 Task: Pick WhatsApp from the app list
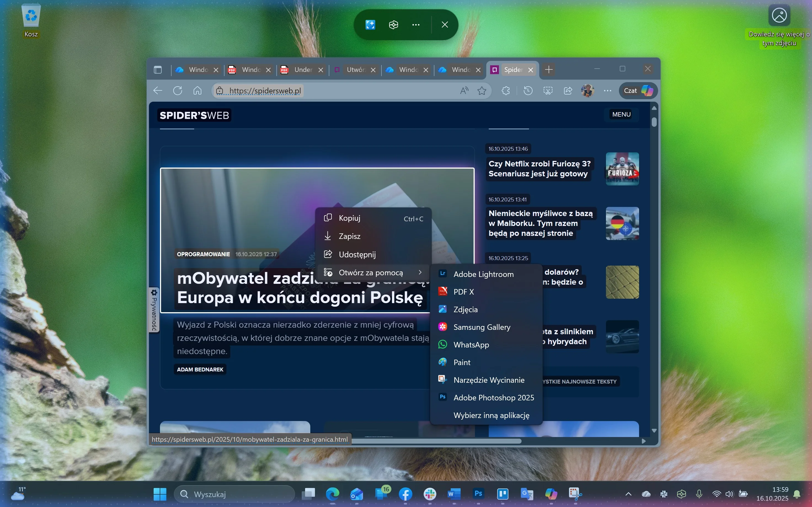[x=471, y=345]
